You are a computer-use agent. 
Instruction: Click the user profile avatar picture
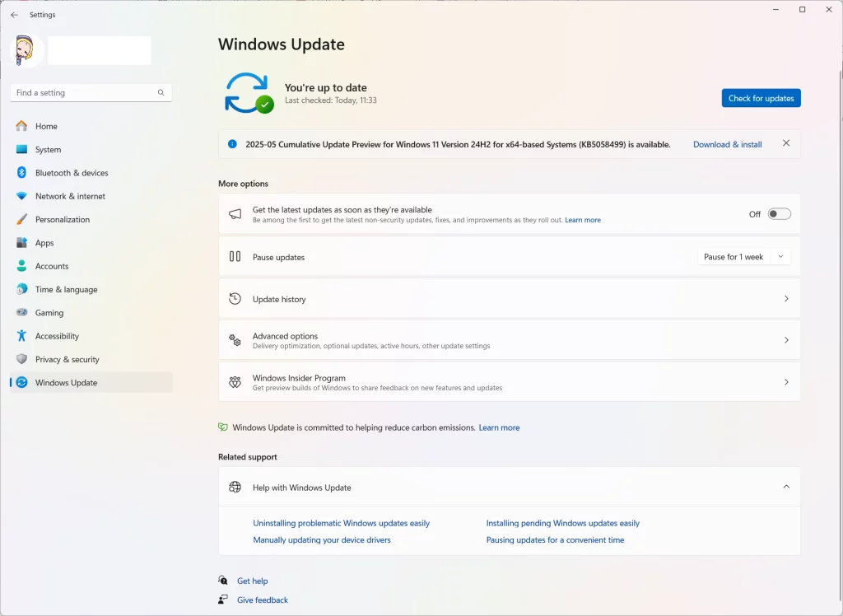click(26, 50)
